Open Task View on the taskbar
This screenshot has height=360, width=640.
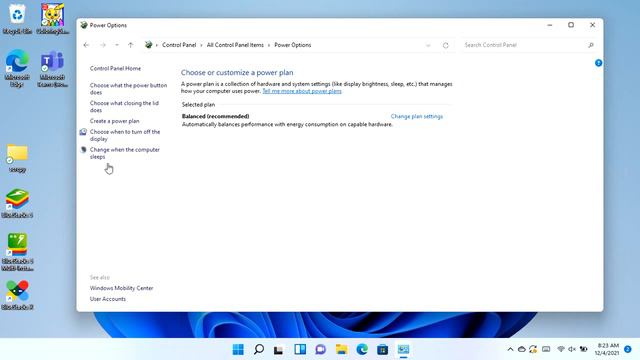tap(279, 349)
